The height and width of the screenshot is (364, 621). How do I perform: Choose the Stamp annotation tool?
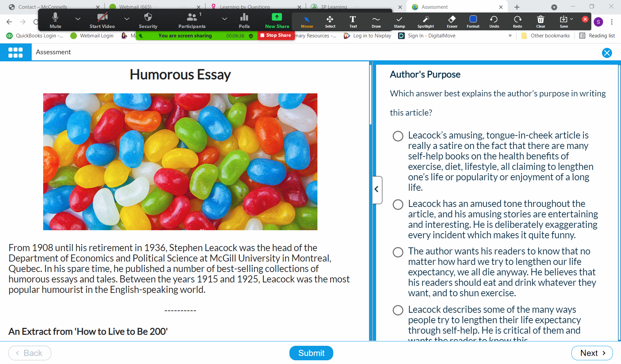pyautogui.click(x=399, y=22)
